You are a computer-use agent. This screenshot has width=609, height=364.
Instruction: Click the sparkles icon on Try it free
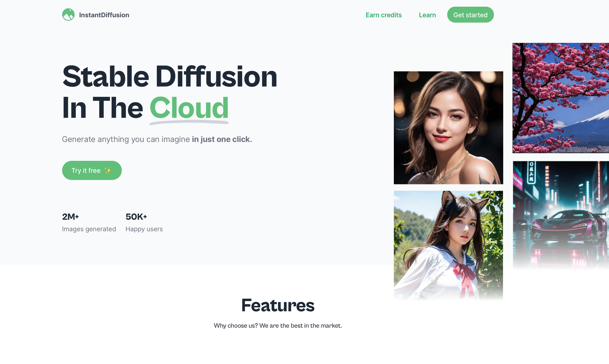pos(107,170)
